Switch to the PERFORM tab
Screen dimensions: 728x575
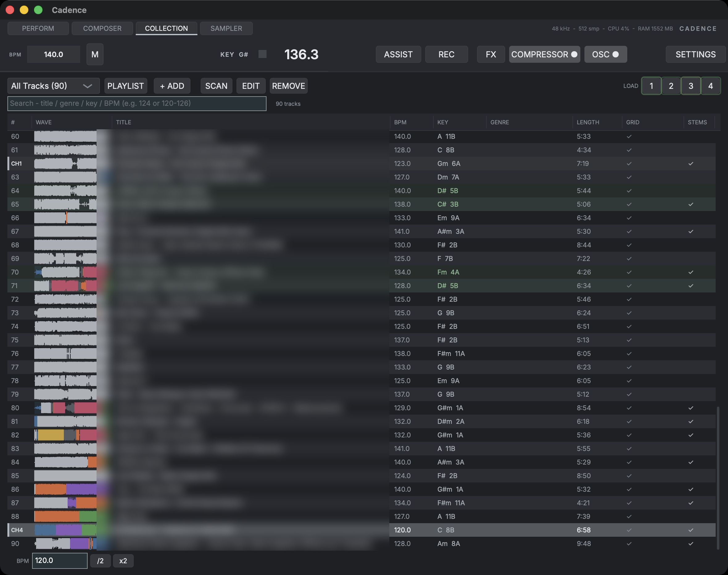tap(38, 28)
